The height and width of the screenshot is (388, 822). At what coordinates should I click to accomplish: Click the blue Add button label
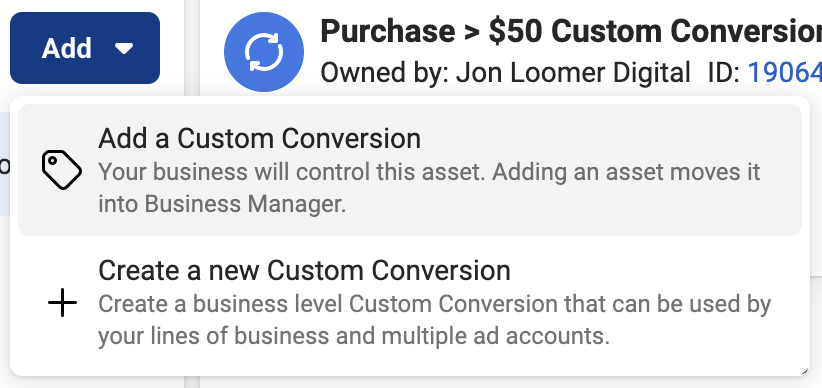click(67, 48)
